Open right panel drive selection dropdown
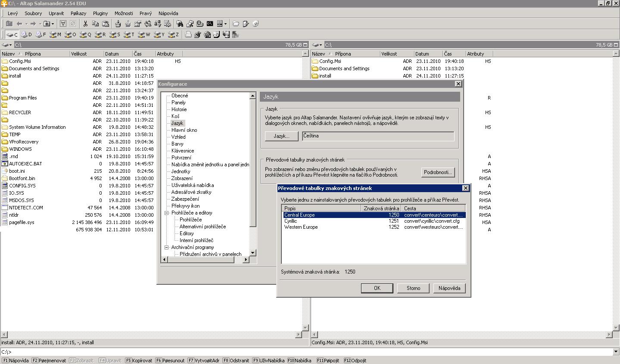 click(317, 45)
